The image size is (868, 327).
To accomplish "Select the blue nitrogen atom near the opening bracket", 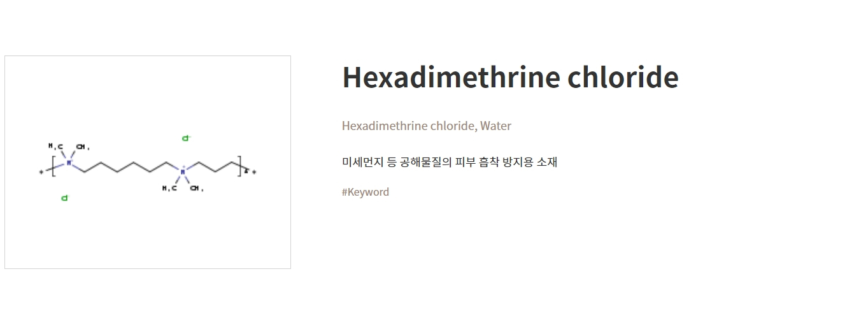I will pos(69,163).
